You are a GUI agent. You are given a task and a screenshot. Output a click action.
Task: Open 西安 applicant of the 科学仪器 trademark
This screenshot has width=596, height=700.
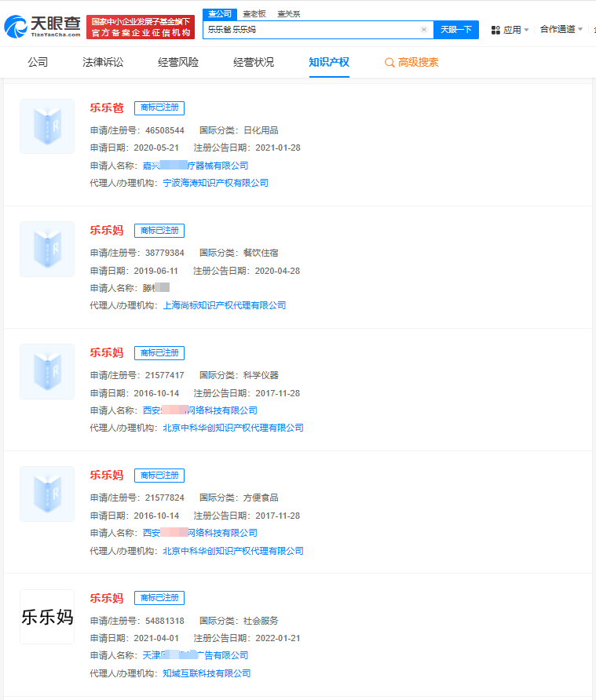tap(200, 410)
